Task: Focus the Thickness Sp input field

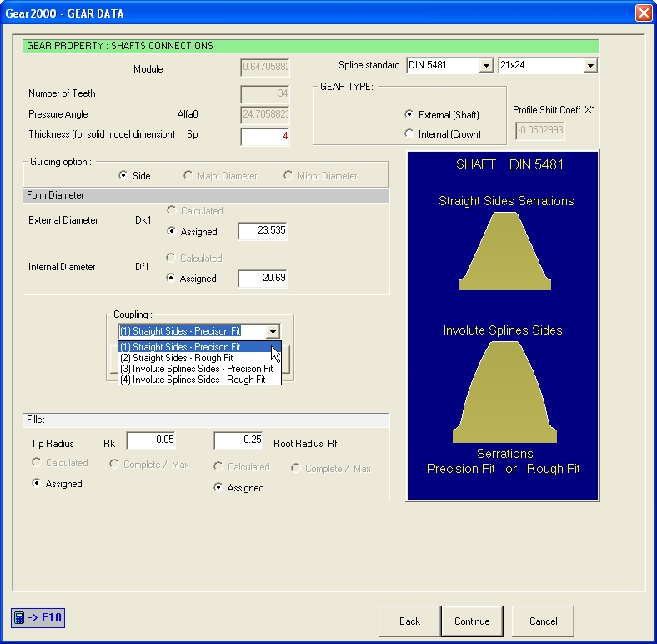Action: point(265,136)
